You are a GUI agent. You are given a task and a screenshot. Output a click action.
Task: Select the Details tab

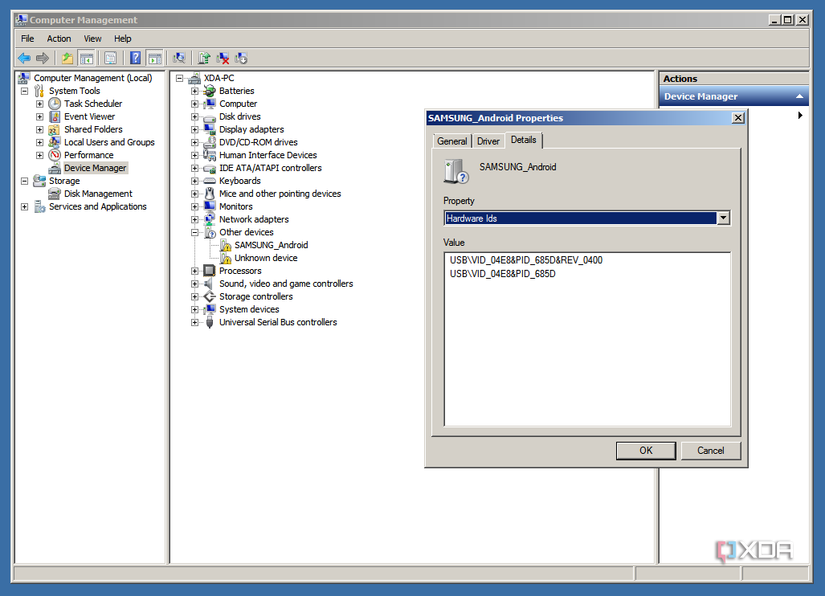524,140
